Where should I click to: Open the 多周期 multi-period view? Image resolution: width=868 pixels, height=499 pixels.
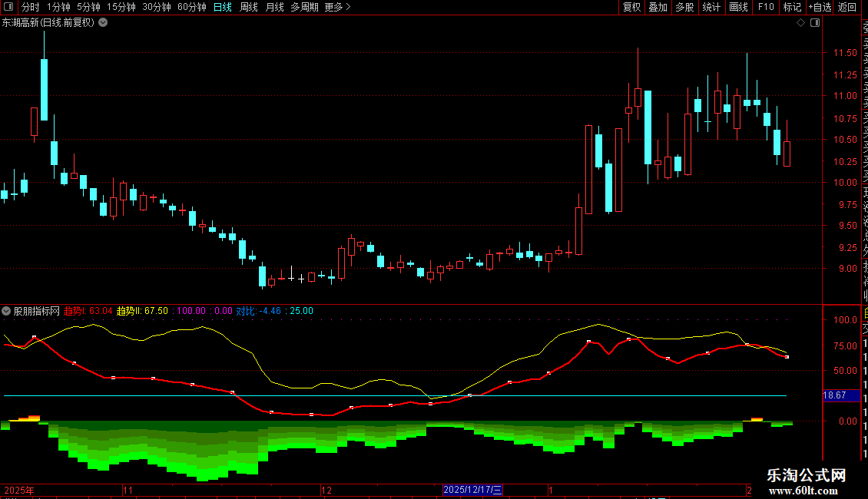click(304, 7)
